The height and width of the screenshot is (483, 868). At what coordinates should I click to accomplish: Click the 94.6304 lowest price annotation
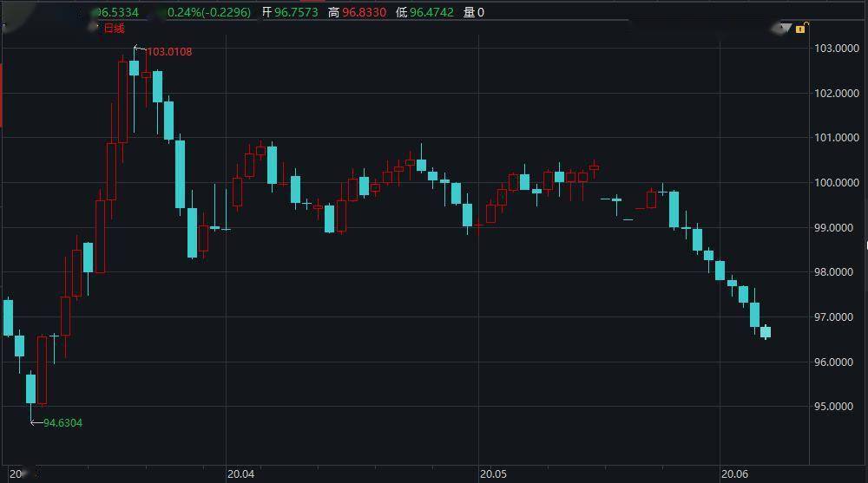point(62,422)
